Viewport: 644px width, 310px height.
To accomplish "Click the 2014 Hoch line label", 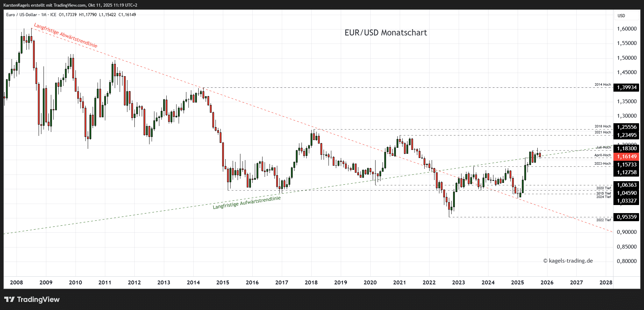I will point(602,85).
